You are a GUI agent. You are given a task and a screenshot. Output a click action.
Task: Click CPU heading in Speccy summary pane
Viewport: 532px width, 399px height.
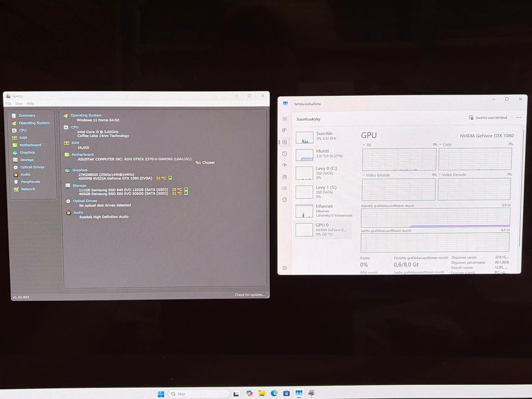pos(75,127)
